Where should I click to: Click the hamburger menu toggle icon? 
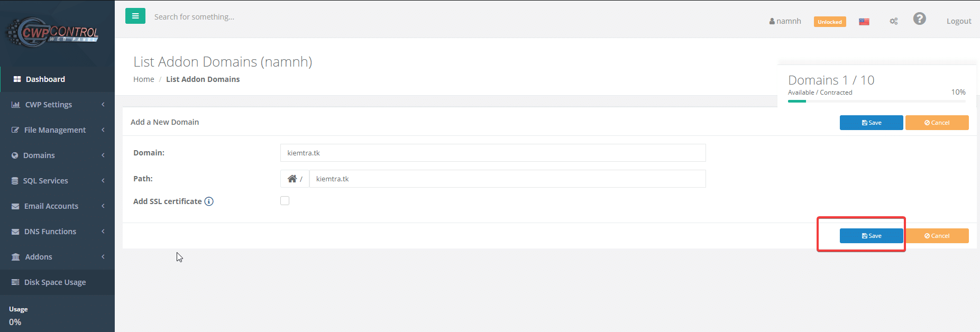tap(135, 16)
